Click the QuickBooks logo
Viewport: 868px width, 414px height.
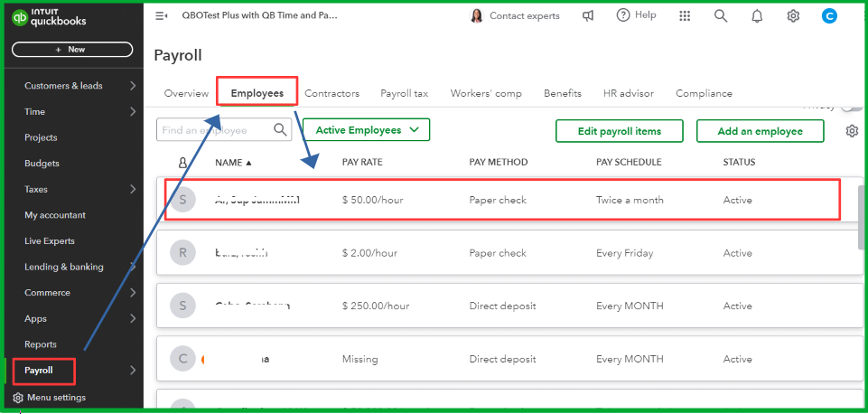click(x=50, y=18)
